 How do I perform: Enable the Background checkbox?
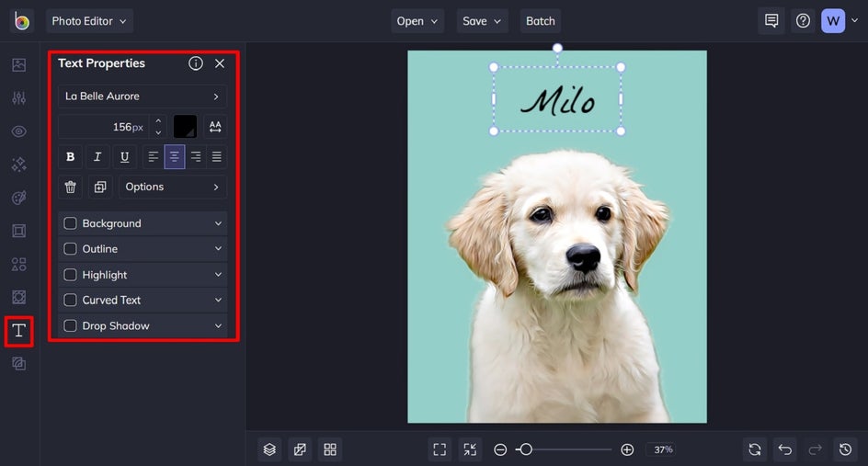[70, 223]
